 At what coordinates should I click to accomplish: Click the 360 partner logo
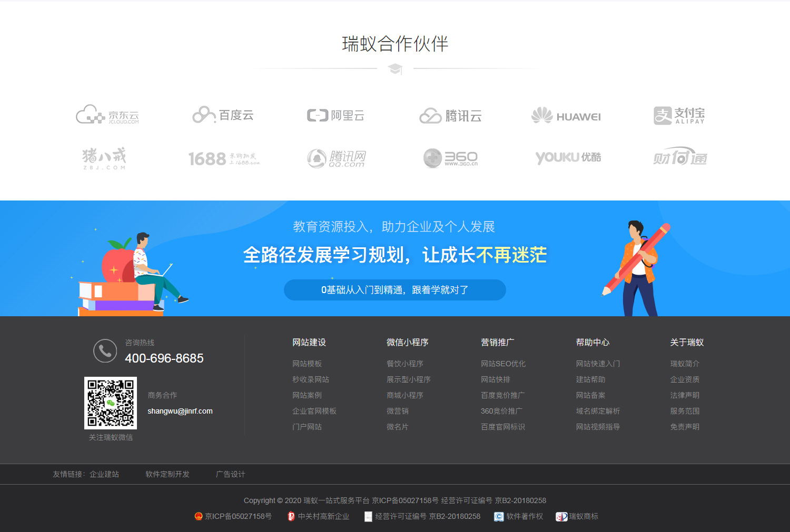[x=450, y=158]
